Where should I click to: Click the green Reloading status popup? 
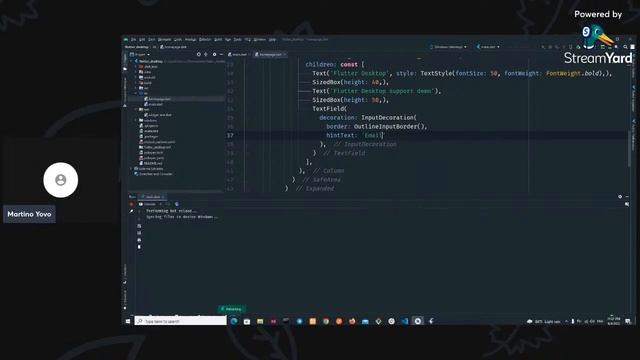232,309
